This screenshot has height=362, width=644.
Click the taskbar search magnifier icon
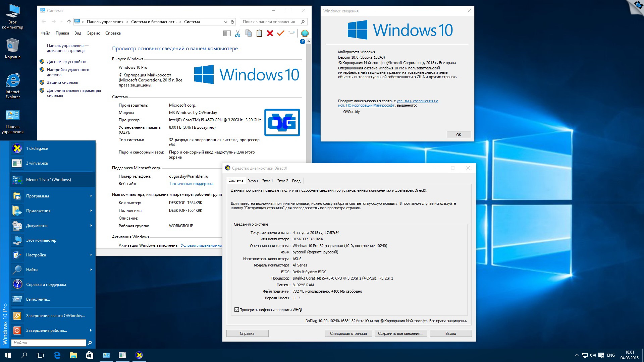[x=24, y=355]
